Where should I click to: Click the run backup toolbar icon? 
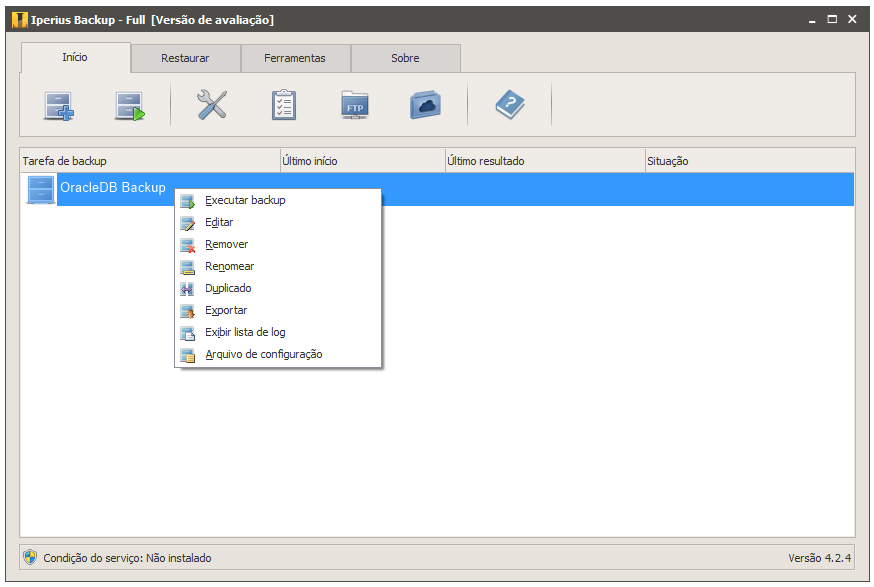tap(130, 106)
